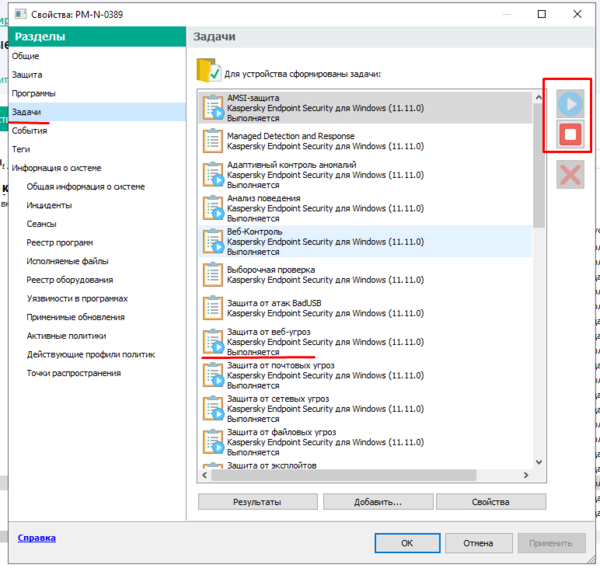Open the Исполняемые файлы subsection

point(67,261)
